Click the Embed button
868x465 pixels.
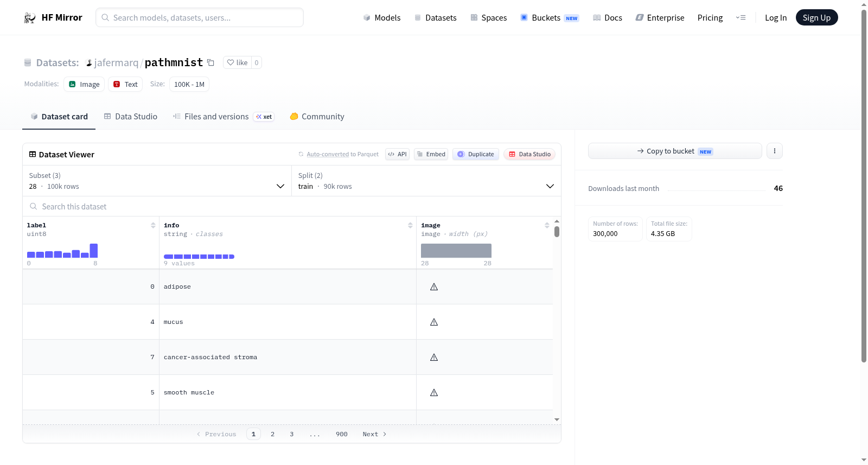click(x=431, y=154)
